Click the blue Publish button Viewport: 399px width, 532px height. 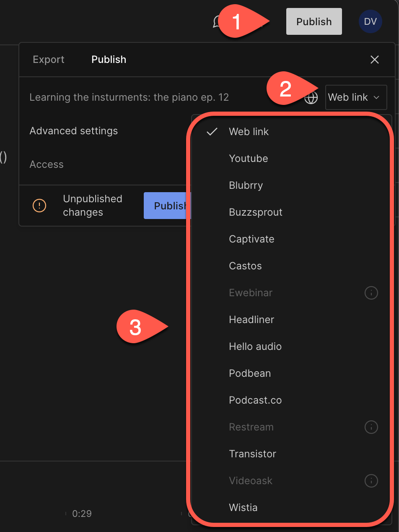coord(167,206)
